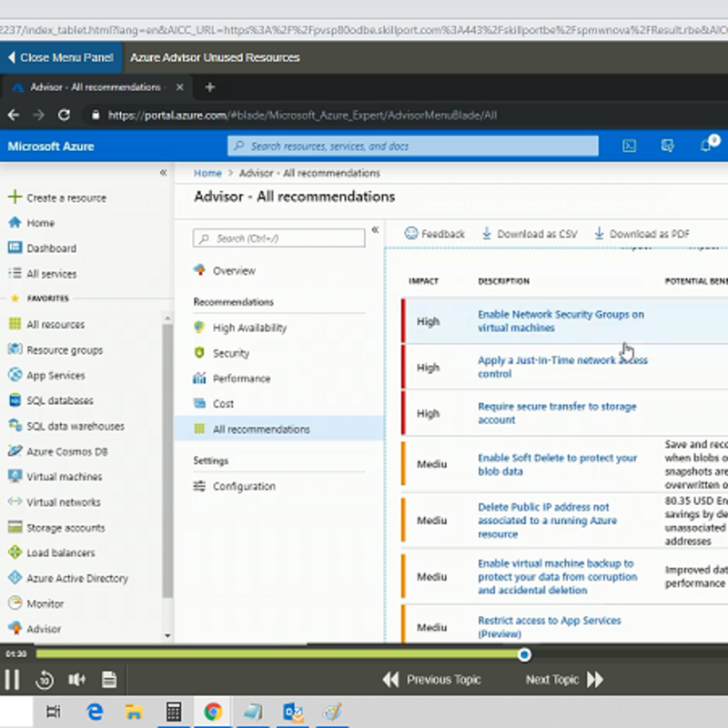Open Outlook from the taskbar
This screenshot has height=728, width=728.
tap(293, 712)
